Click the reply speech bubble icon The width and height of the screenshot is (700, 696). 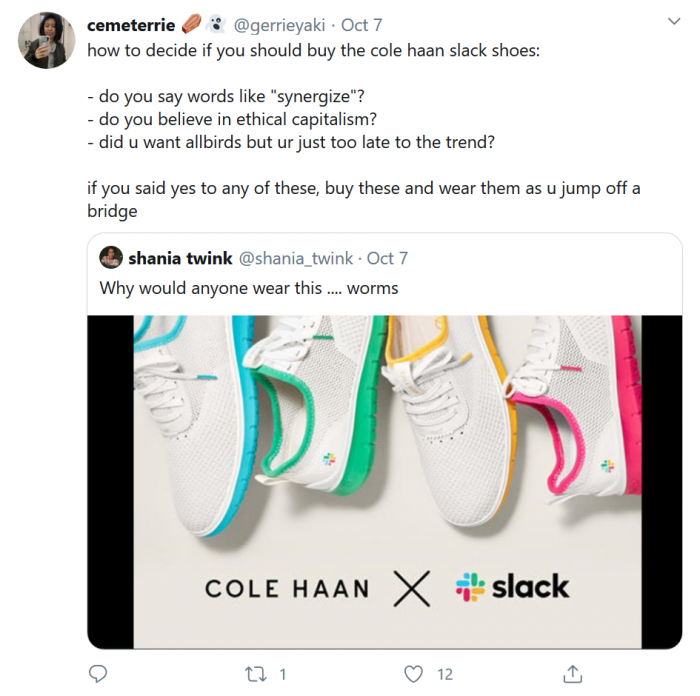98,674
